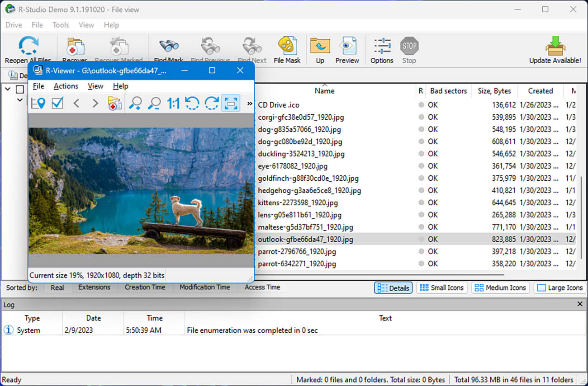Click the zoom out magnifier in R-Viewer
This screenshot has width=588, height=386.
click(x=154, y=104)
